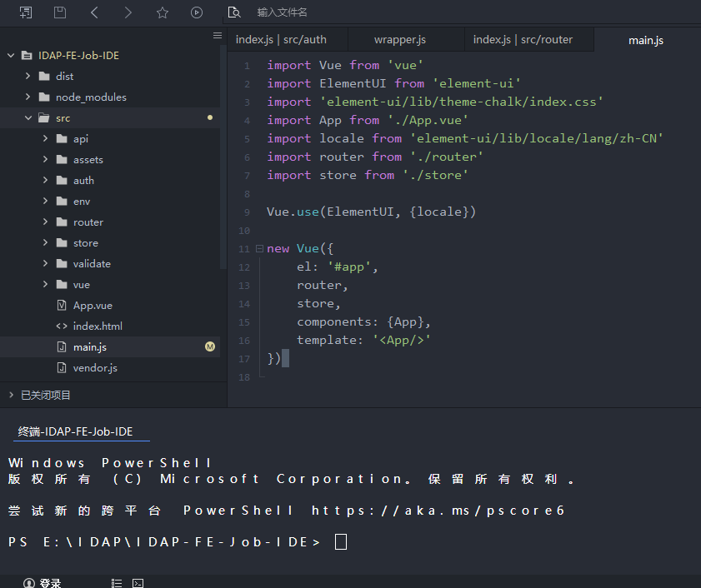Click the file search icon
The height and width of the screenshot is (588, 701).
pos(234,12)
